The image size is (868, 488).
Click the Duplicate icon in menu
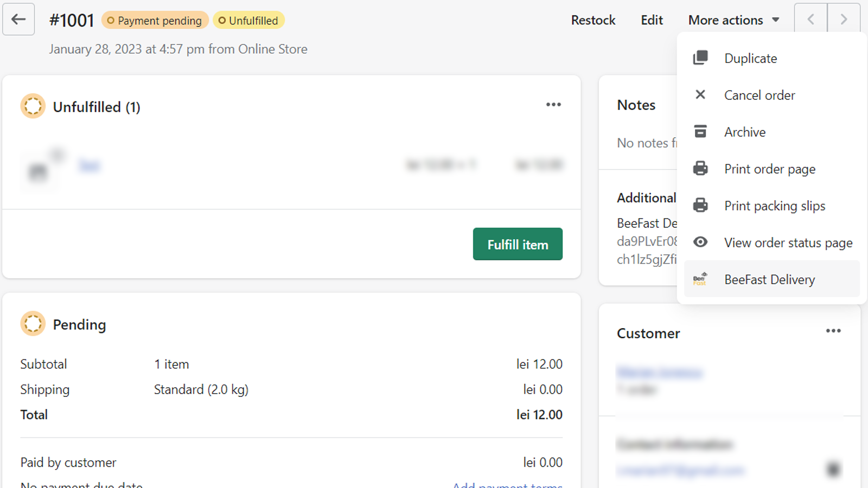click(x=700, y=57)
